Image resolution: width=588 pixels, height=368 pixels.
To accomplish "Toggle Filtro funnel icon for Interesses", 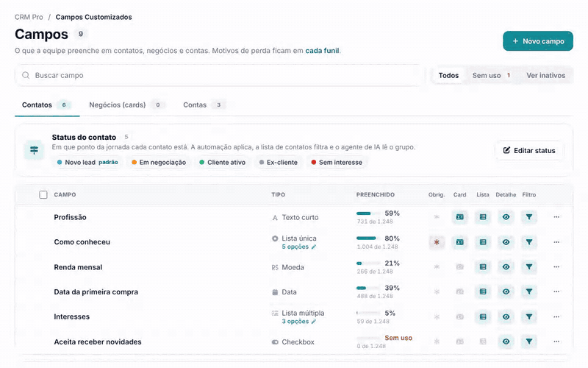I will (529, 317).
